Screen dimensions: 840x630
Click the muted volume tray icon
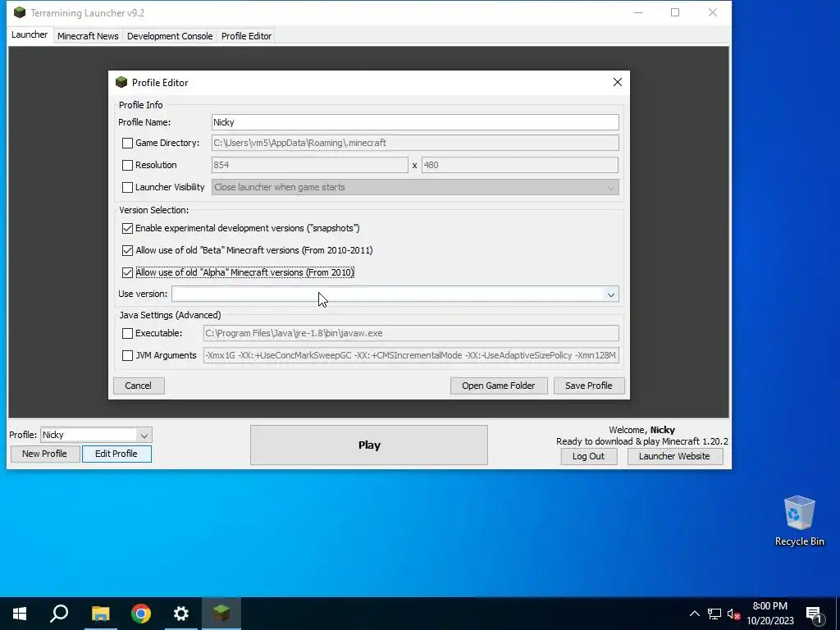[x=734, y=614]
